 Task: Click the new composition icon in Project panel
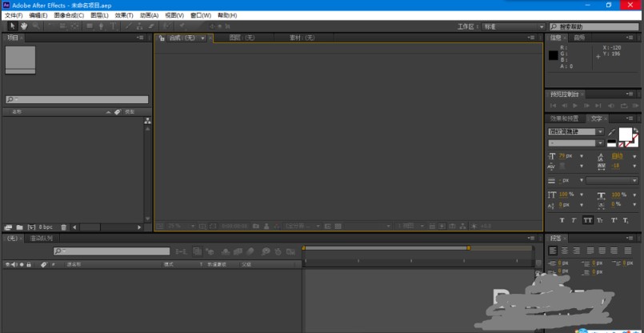[31, 227]
